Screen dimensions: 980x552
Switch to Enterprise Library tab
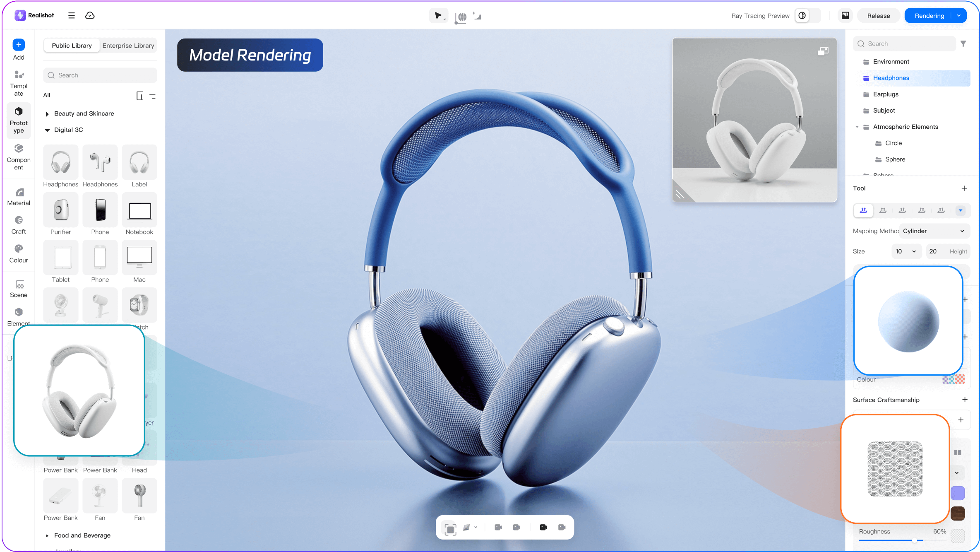pyautogui.click(x=128, y=46)
